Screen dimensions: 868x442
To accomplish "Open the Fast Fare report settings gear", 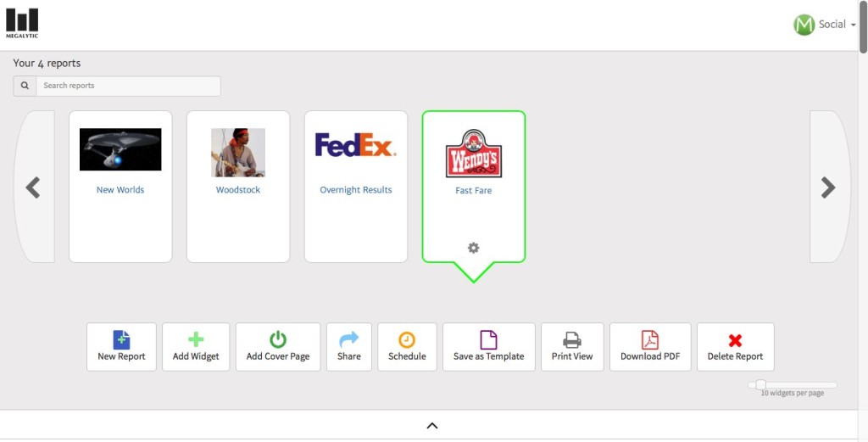I will pyautogui.click(x=473, y=248).
